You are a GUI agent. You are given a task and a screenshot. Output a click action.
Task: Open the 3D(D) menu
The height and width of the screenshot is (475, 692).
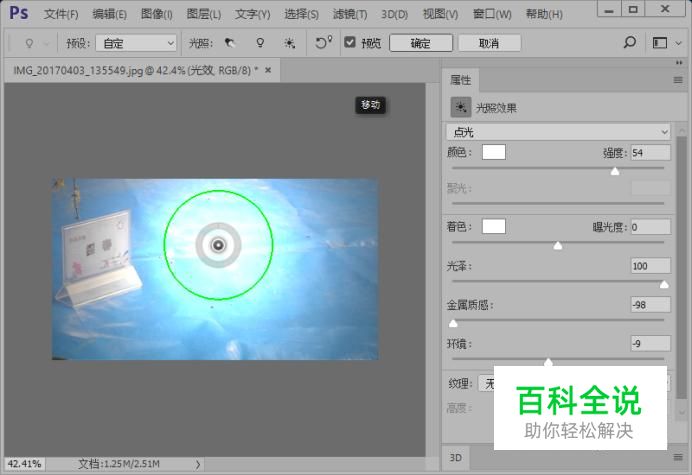394,14
